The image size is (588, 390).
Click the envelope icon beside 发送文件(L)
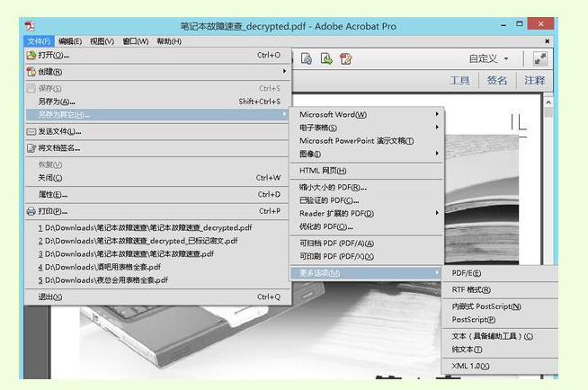point(31,131)
